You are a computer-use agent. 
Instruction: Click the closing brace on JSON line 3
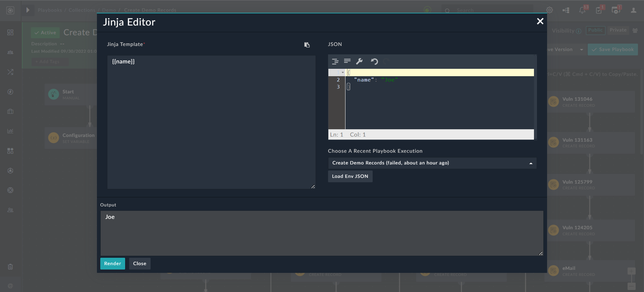coord(348,87)
